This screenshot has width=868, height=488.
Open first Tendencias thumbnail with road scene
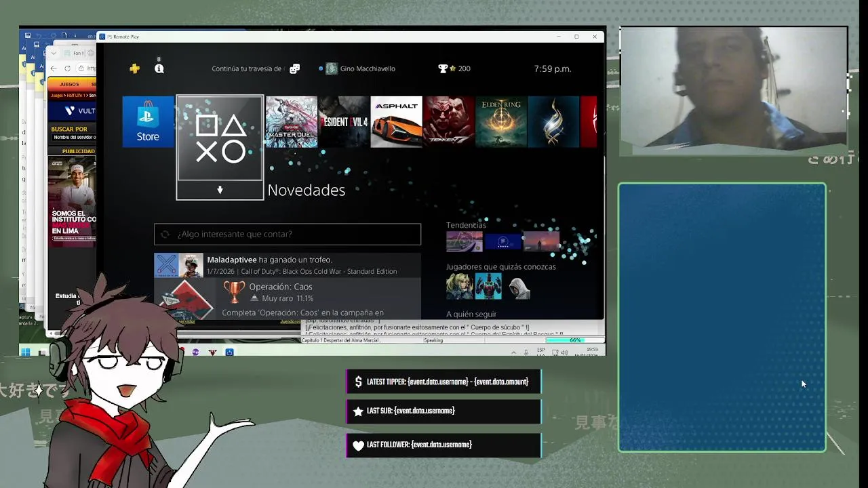pos(465,241)
